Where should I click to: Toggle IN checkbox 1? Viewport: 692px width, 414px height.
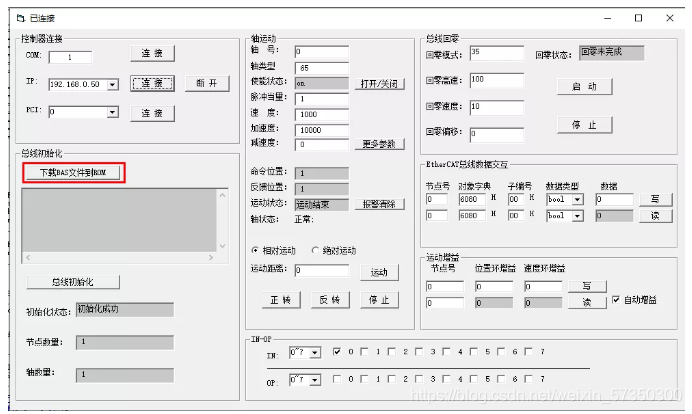(x=364, y=352)
